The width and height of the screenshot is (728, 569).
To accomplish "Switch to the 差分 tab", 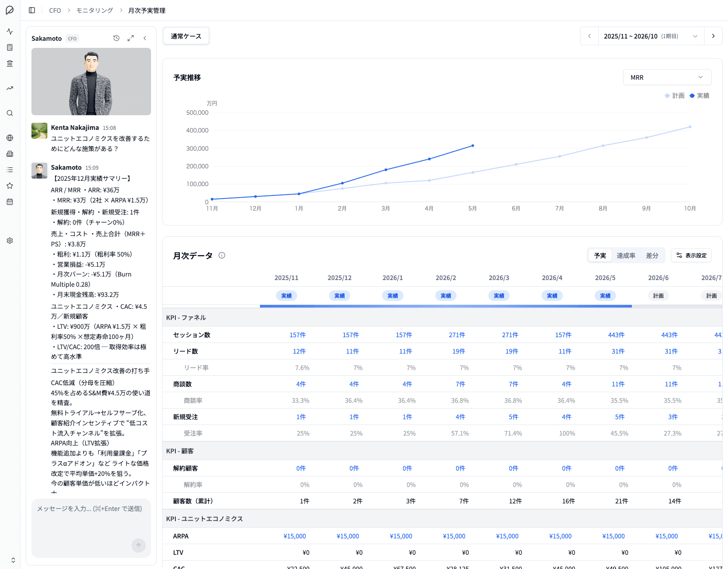I will coord(652,255).
